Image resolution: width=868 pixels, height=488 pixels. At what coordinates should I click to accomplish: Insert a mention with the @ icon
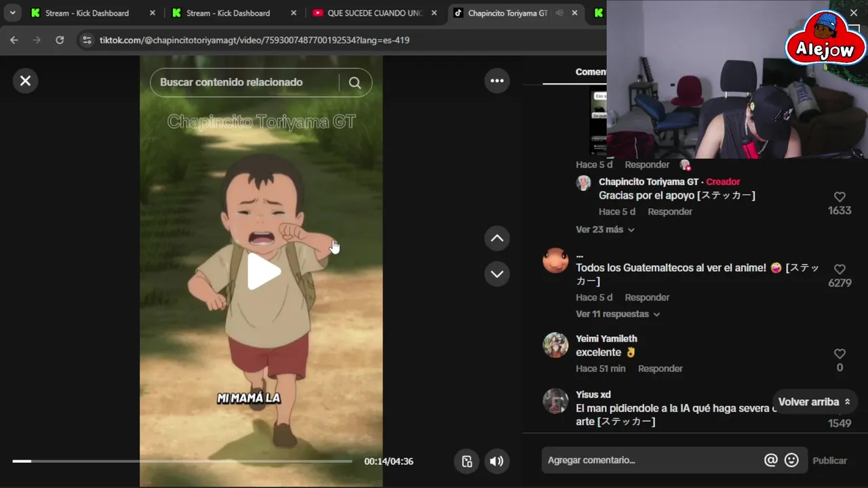[x=770, y=460]
